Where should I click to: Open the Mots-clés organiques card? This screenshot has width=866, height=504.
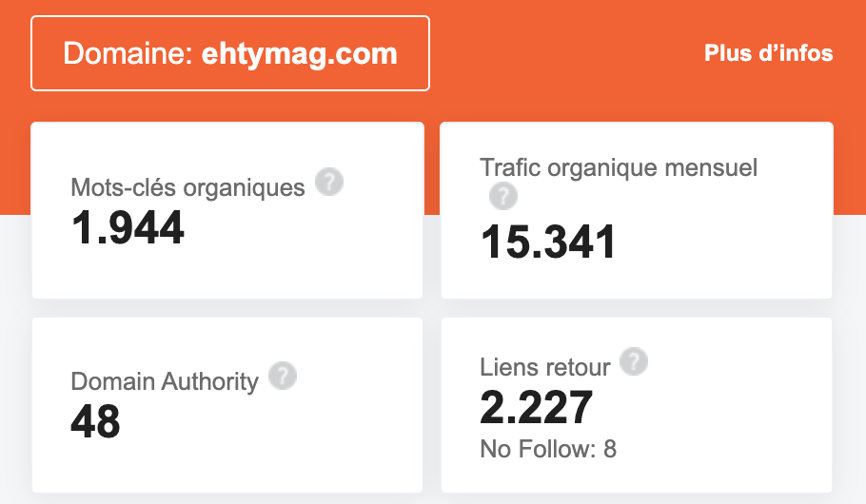tap(227, 210)
